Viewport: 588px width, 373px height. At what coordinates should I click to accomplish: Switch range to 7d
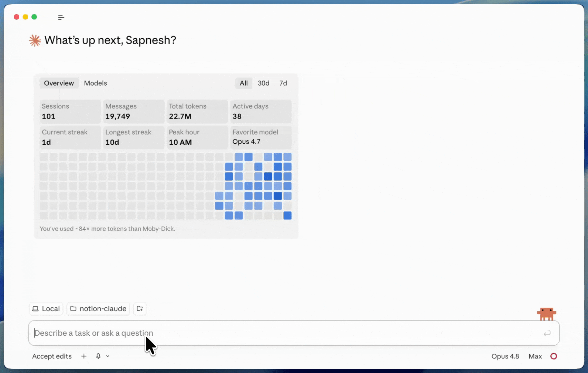pyautogui.click(x=283, y=83)
